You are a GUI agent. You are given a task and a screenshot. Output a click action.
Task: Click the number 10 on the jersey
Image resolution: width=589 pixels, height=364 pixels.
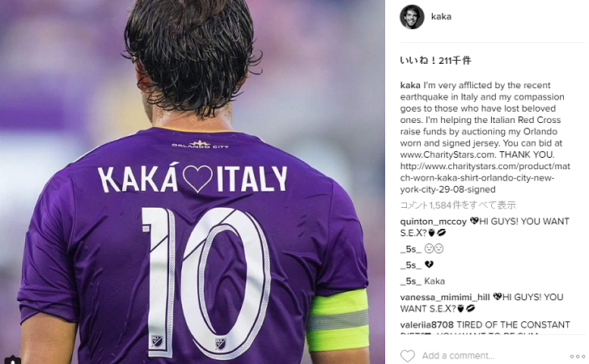pyautogui.click(x=206, y=282)
